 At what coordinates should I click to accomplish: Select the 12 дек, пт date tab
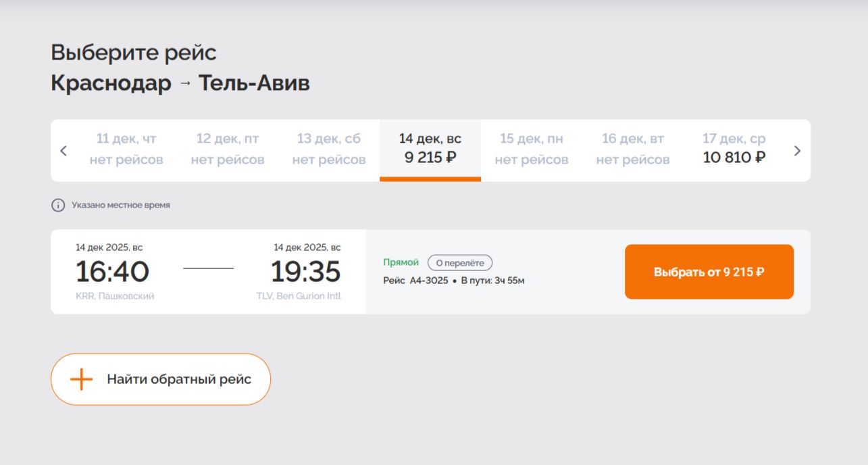[228, 149]
